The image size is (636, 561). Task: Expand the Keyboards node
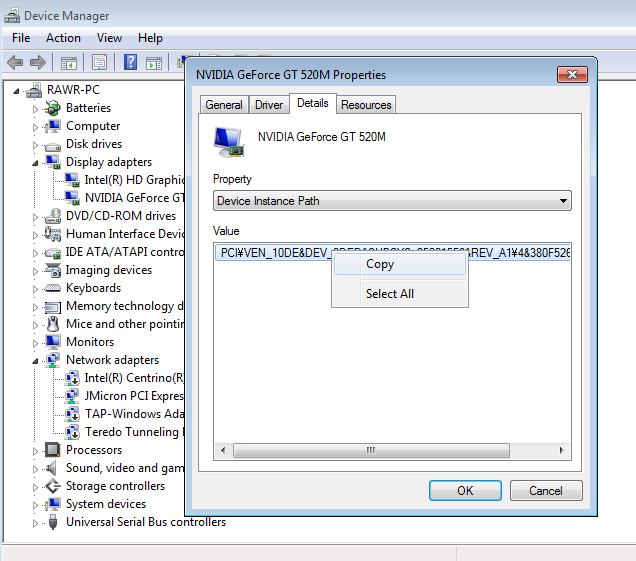click(35, 289)
